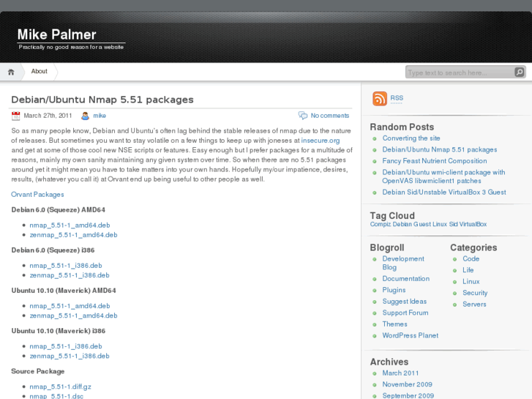This screenshot has height=399, width=532.
Task: Select the Sid tag
Action: [453, 224]
